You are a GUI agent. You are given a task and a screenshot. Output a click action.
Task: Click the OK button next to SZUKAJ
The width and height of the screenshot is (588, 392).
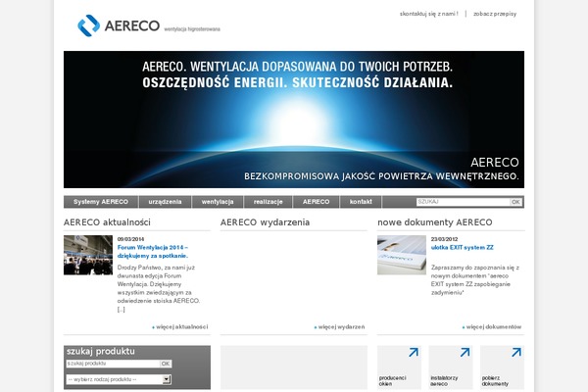pyautogui.click(x=515, y=202)
